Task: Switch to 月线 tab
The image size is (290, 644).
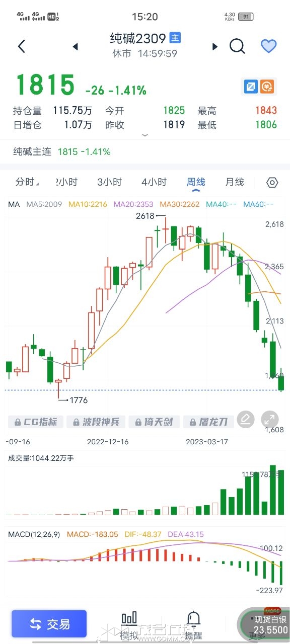Action: [x=234, y=182]
